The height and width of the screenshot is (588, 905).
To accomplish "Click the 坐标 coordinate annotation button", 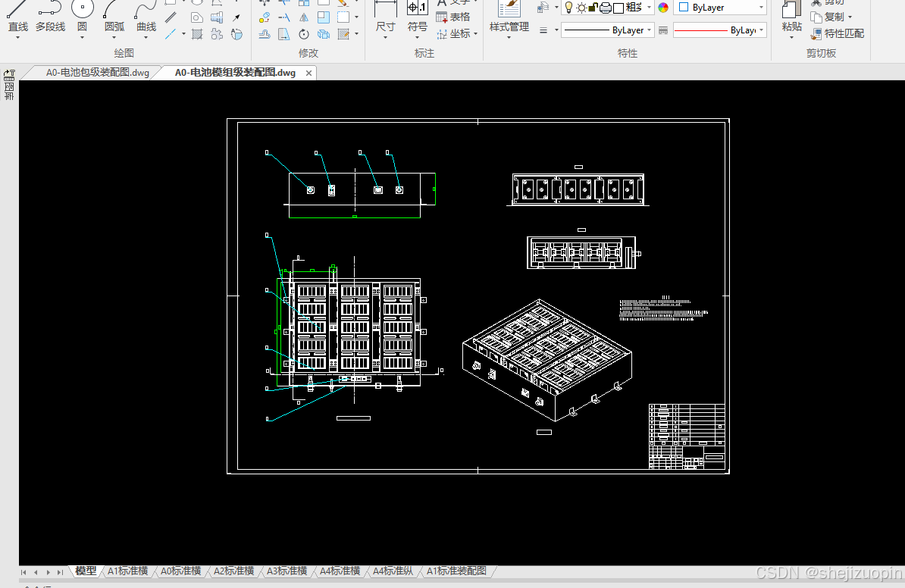I will pyautogui.click(x=454, y=34).
